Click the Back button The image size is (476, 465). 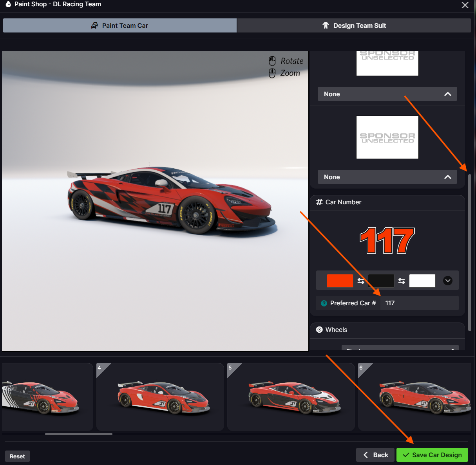(375, 455)
